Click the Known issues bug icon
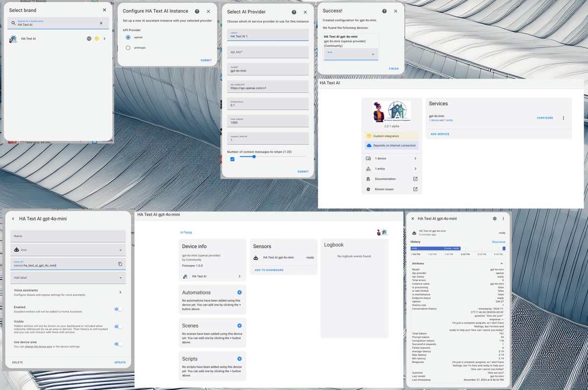588x390 pixels. 368,189
